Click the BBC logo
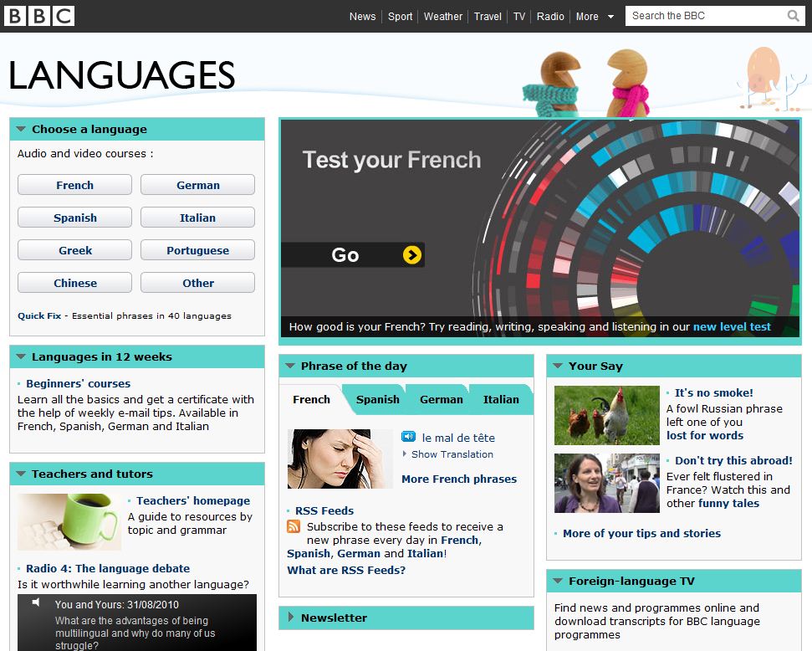 [39, 16]
